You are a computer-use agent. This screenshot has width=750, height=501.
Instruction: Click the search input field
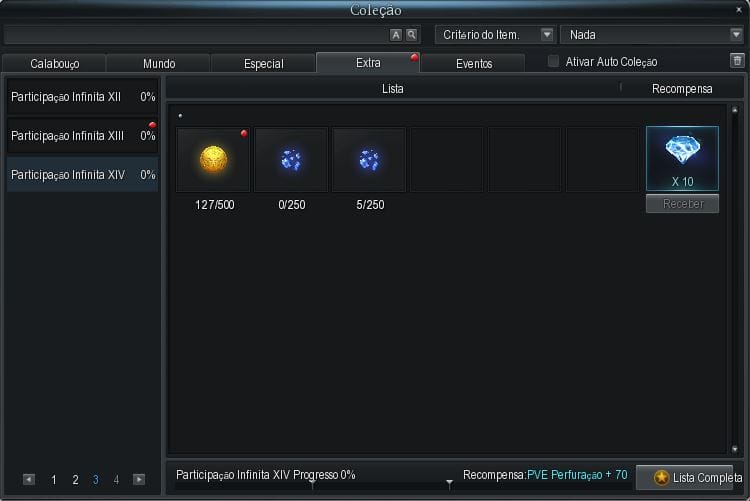point(196,35)
